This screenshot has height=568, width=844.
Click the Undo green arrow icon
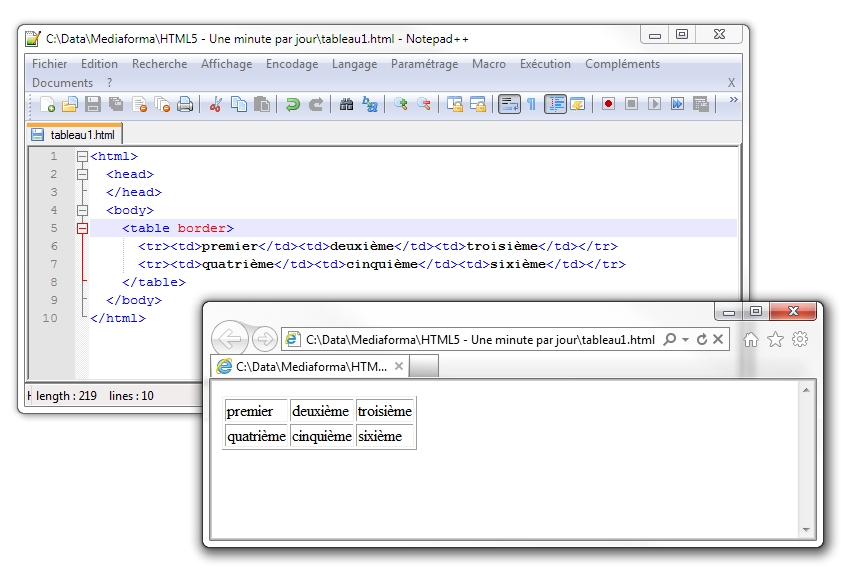292,104
